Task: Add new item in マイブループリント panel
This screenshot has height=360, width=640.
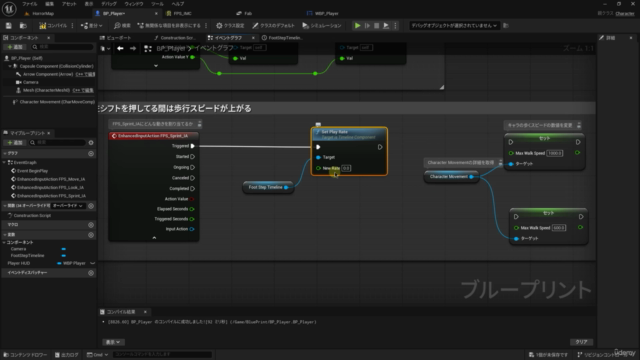Action: 15,142
